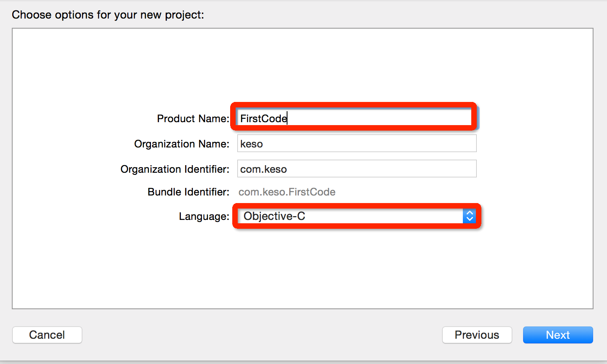Viewport: 607px width, 364px height.
Task: Click the 'Organization Name:' label
Action: tap(182, 144)
